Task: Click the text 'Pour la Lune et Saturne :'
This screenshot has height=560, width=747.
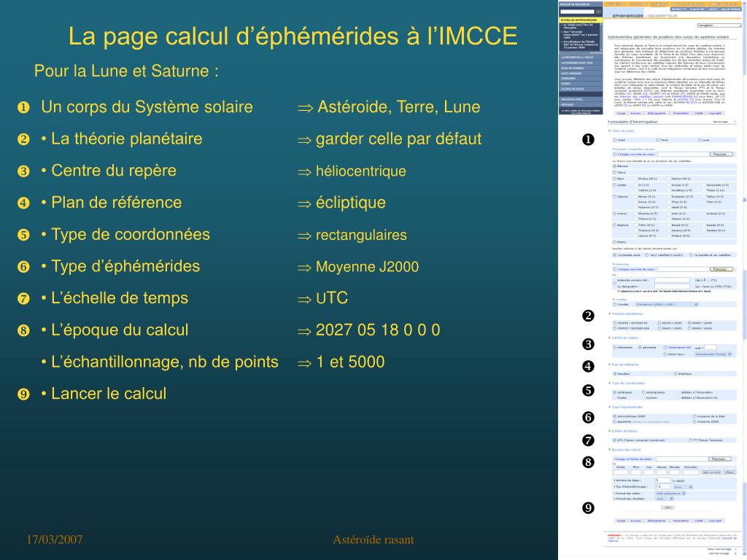Action: (x=126, y=71)
